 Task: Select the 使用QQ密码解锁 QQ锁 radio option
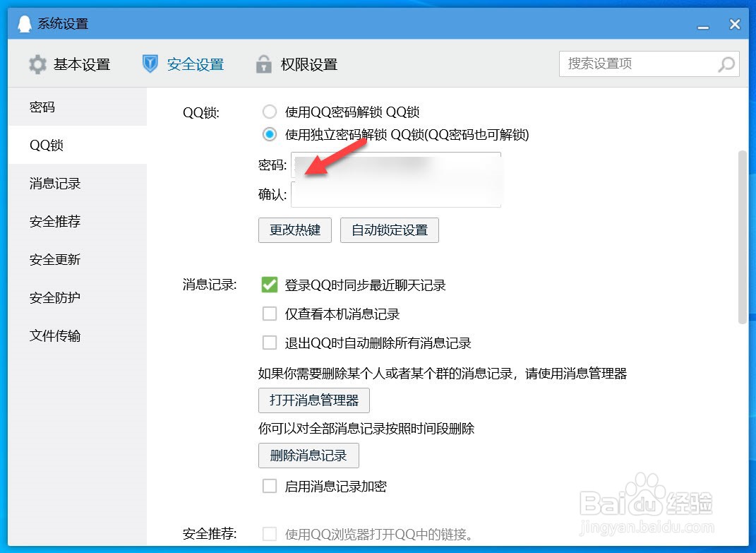(x=269, y=111)
